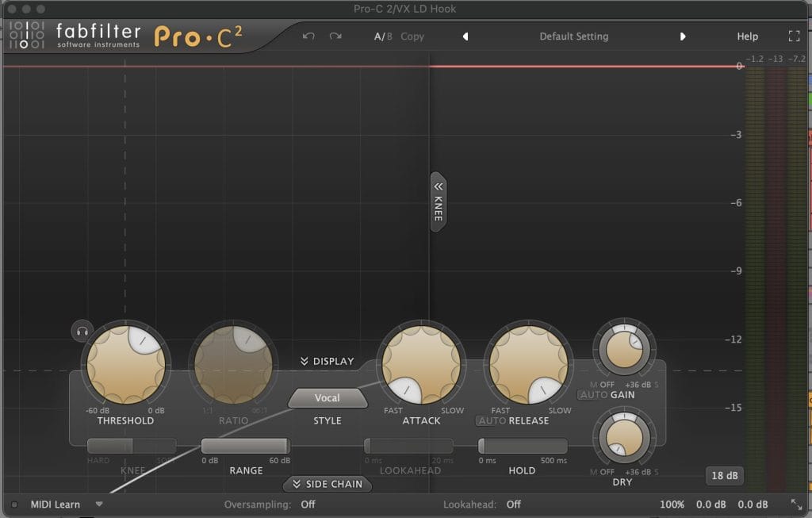This screenshot has width=812, height=518.
Task: Click the undo arrow icon
Action: click(308, 36)
